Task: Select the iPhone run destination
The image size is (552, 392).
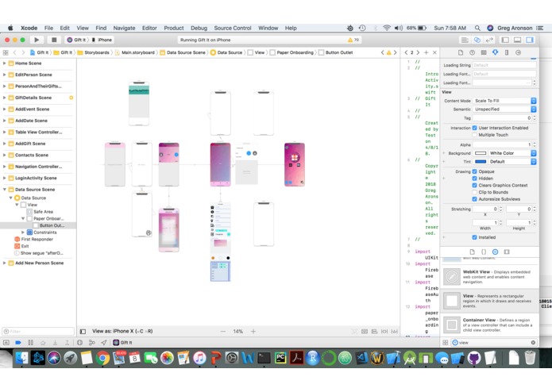Action: [102, 40]
